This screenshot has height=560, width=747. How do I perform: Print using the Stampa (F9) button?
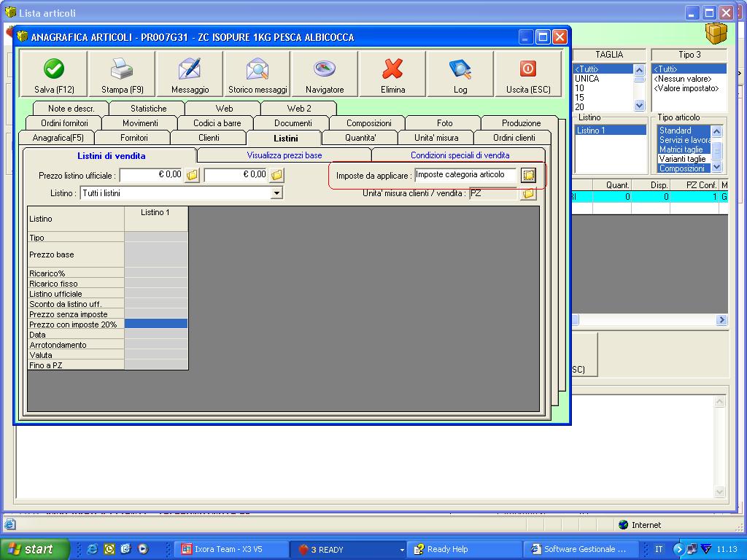(x=122, y=75)
